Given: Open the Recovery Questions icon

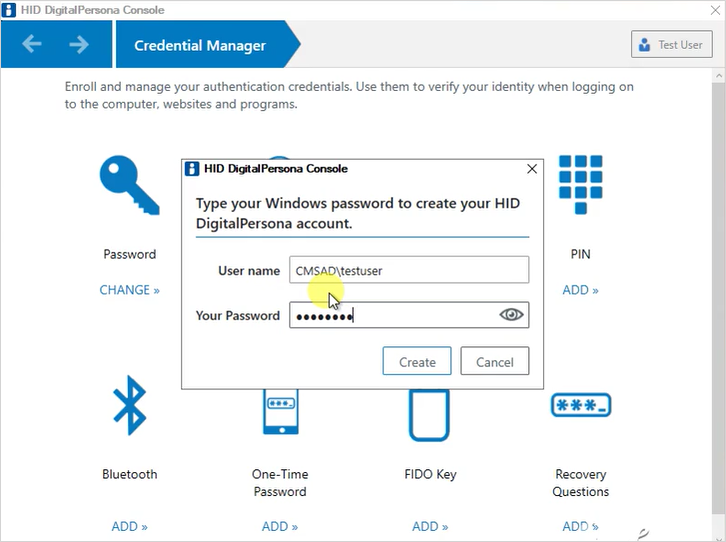Looking at the screenshot, I should point(580,406).
